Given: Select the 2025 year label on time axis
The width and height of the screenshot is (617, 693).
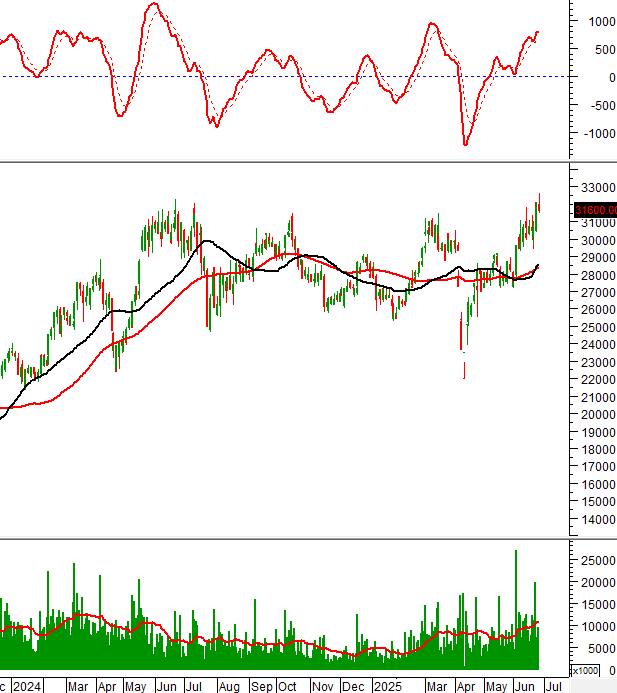Looking at the screenshot, I should pos(388,686).
